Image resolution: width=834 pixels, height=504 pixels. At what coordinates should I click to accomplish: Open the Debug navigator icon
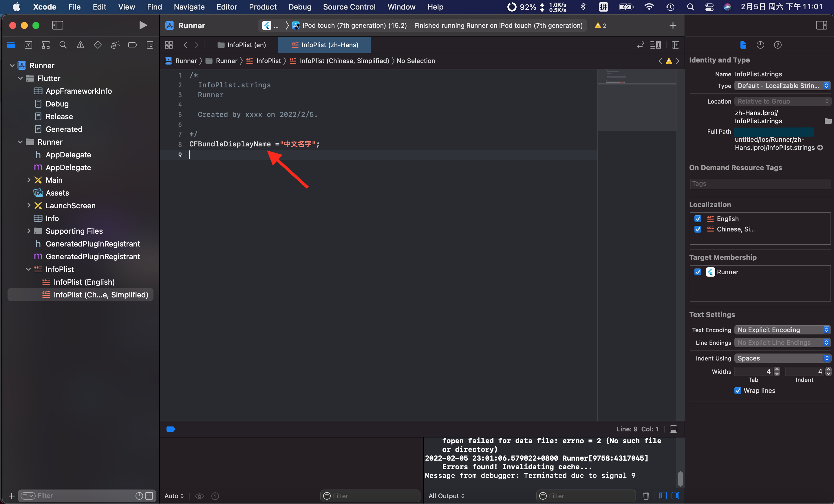click(x=115, y=45)
